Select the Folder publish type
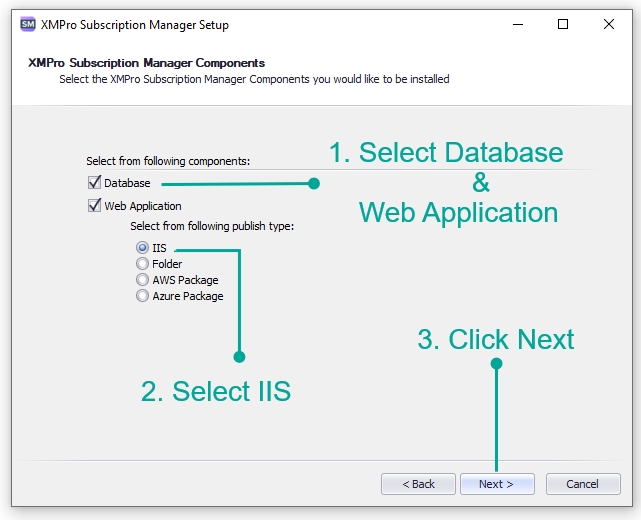The image size is (641, 520). [x=142, y=264]
